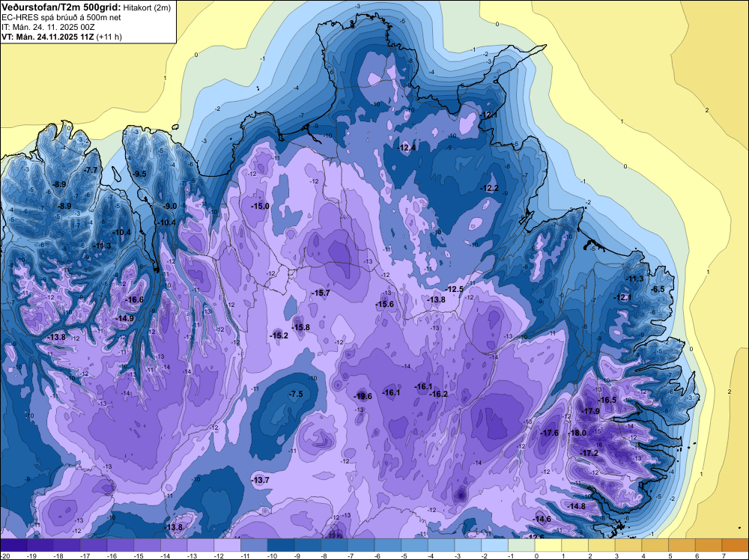Select the temperature label "-15.6"
The height and width of the screenshot is (560, 749).
384,304
